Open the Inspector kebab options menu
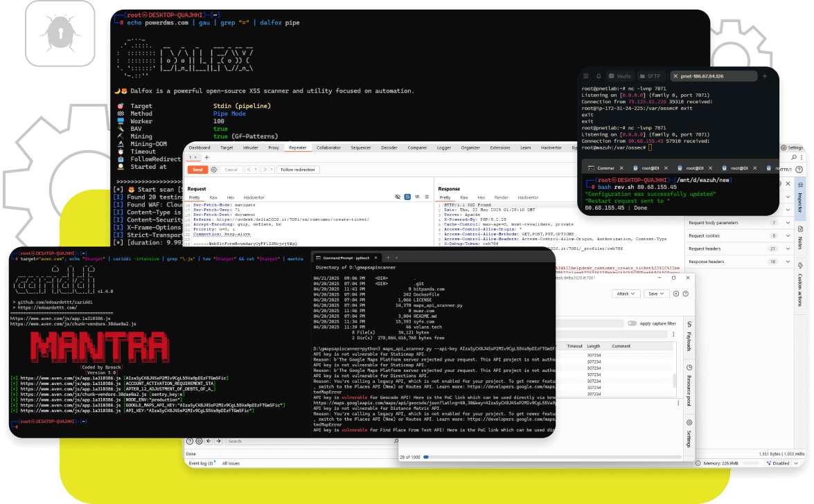The image size is (814, 504). click(x=802, y=157)
